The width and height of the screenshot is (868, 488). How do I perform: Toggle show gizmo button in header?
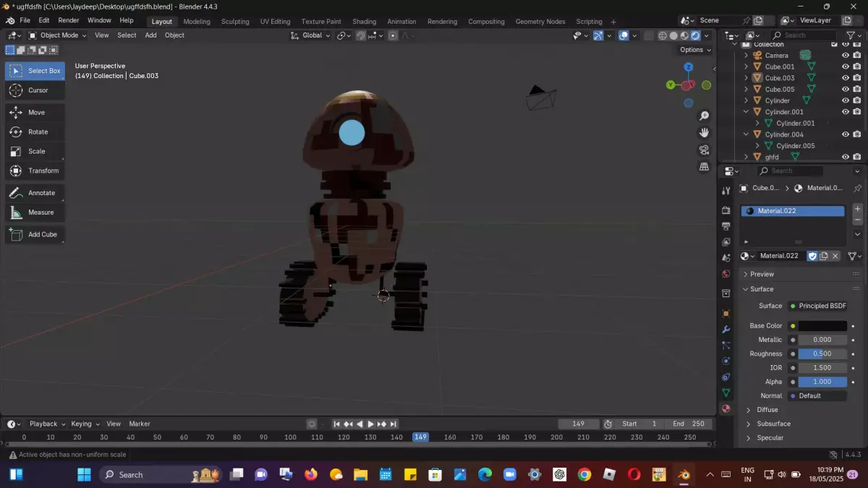598,35
